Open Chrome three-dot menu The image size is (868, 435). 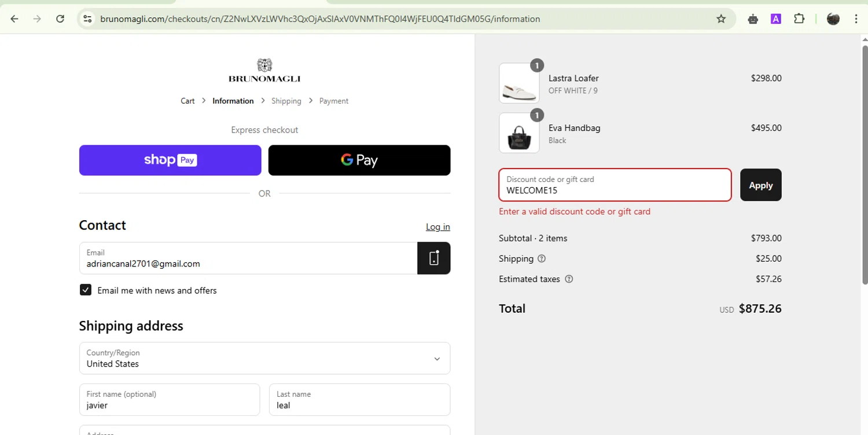[856, 19]
